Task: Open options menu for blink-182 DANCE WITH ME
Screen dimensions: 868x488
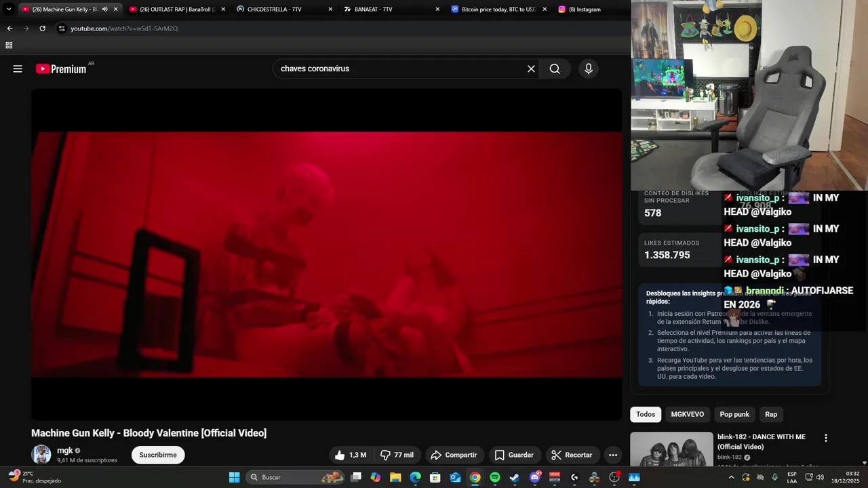Action: tap(825, 438)
